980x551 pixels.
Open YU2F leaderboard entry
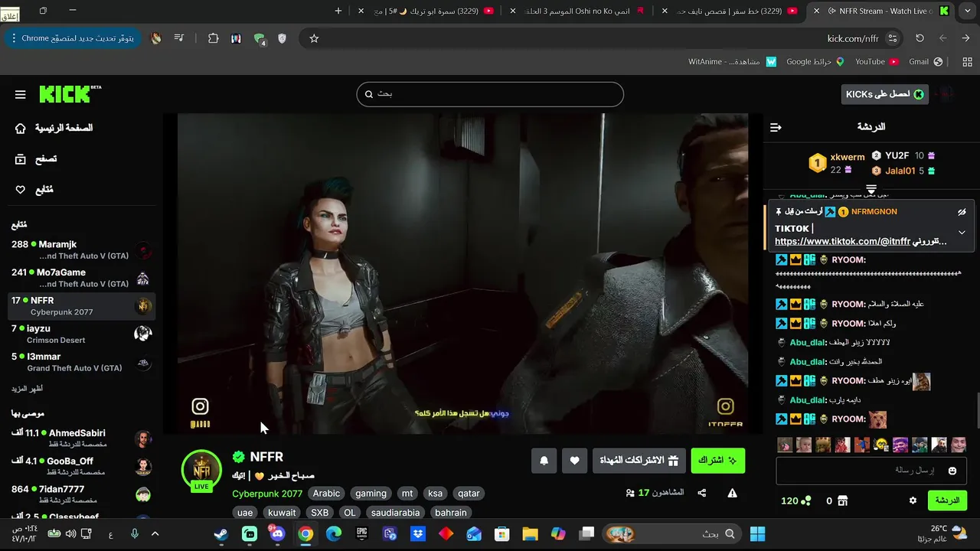click(x=903, y=155)
